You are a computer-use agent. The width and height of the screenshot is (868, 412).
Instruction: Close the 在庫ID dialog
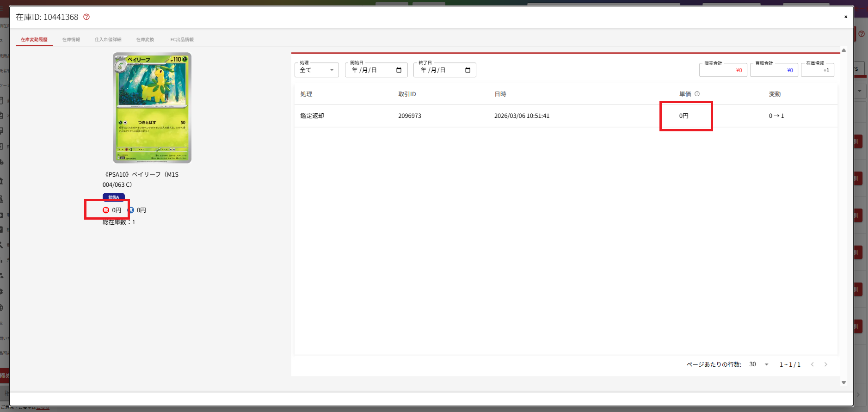(x=845, y=17)
